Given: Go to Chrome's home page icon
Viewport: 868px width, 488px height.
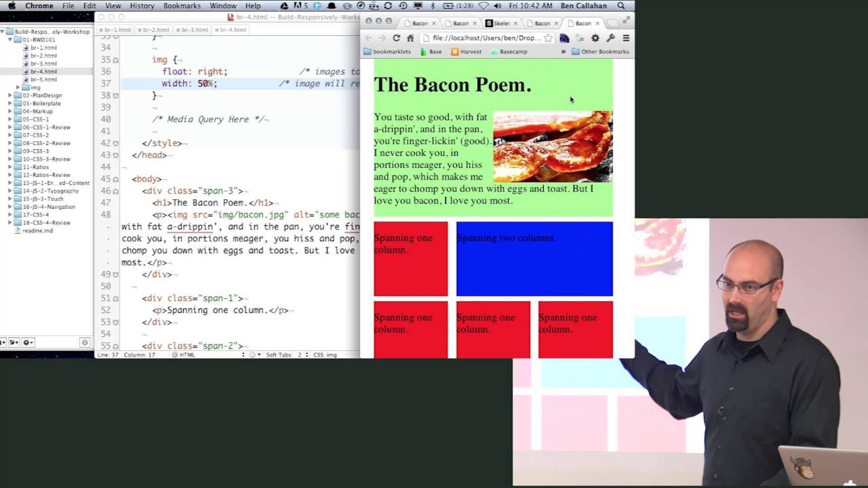Looking at the screenshot, I should coord(410,38).
